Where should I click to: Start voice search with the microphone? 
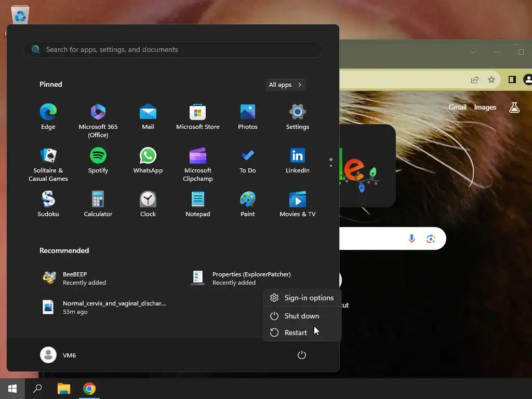tap(411, 239)
